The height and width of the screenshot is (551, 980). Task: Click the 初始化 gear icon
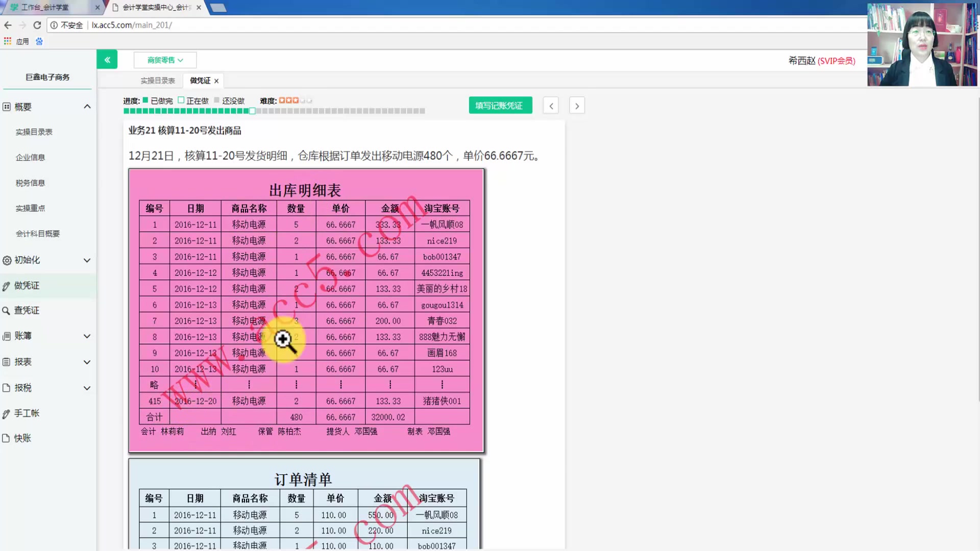7,260
